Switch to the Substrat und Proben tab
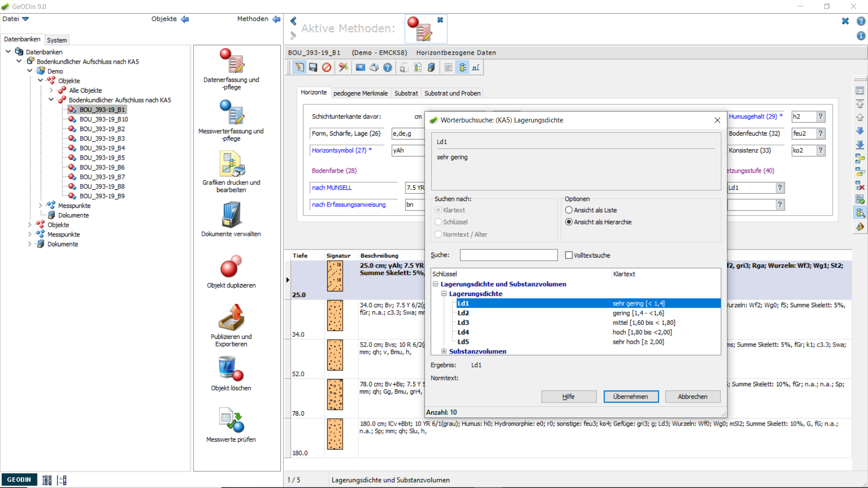This screenshot has width=868, height=488. pos(452,93)
